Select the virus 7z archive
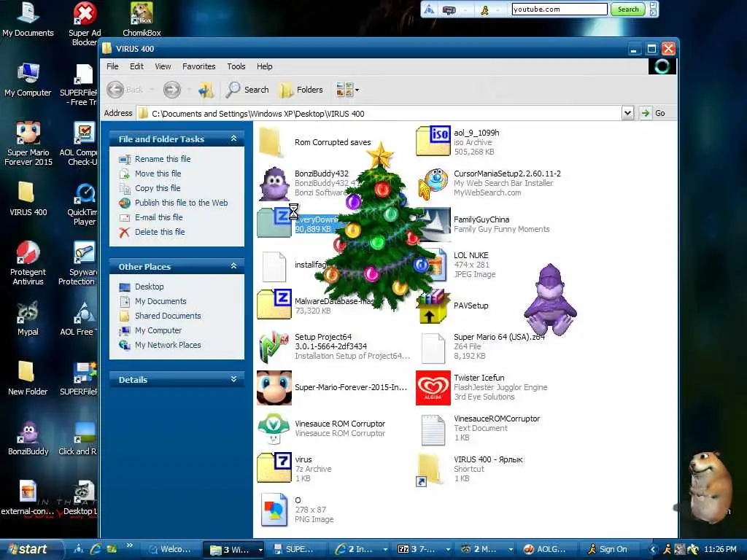Image resolution: width=747 pixels, height=560 pixels. [x=294, y=469]
